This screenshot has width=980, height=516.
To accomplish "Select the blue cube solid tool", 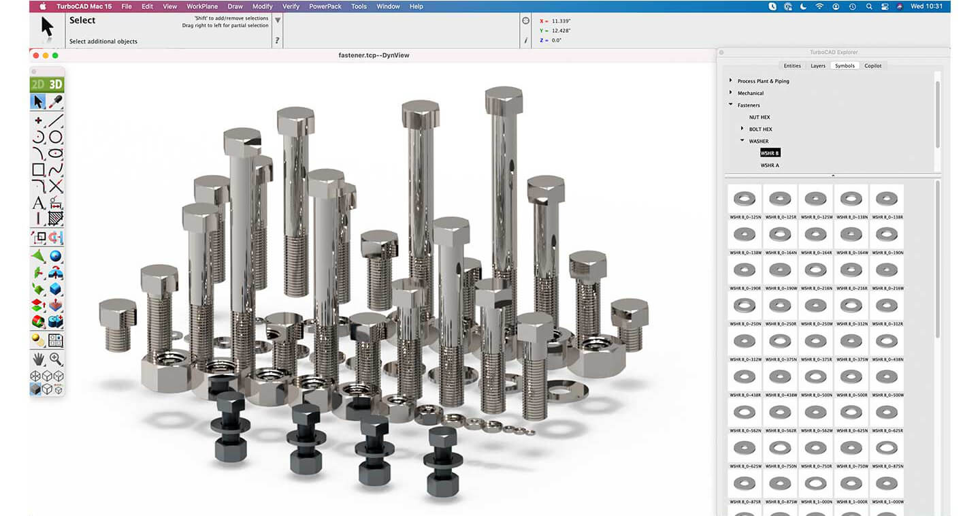I will [x=56, y=289].
